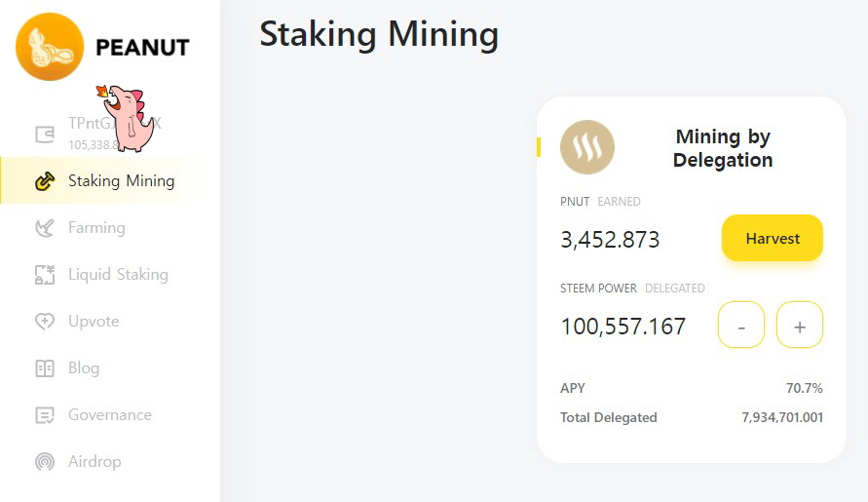Click the Blog book icon
868x502 pixels.
[44, 368]
